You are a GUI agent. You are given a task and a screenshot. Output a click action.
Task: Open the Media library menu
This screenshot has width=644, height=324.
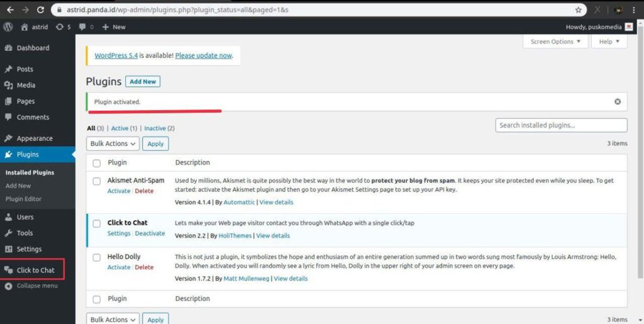click(x=26, y=86)
